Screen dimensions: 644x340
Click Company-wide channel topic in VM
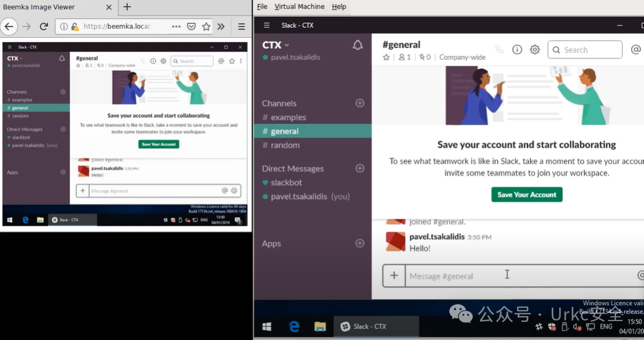click(462, 57)
